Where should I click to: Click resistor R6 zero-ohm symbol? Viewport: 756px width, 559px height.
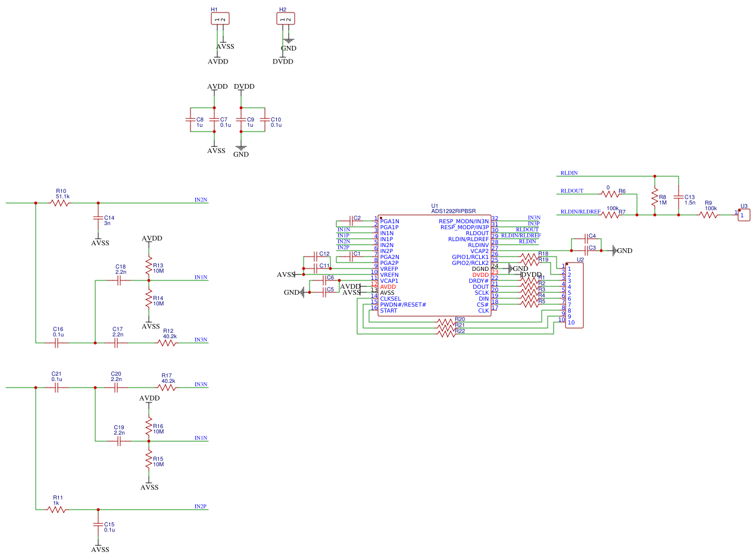click(610, 194)
